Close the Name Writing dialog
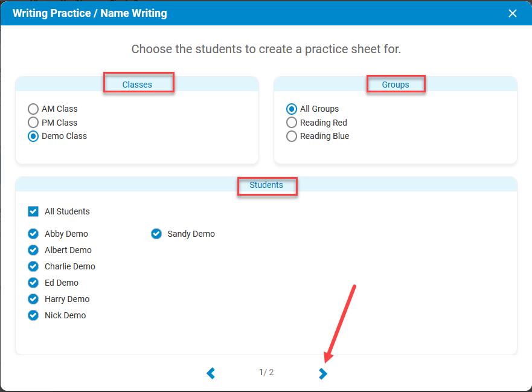The image size is (532, 392). (x=512, y=13)
